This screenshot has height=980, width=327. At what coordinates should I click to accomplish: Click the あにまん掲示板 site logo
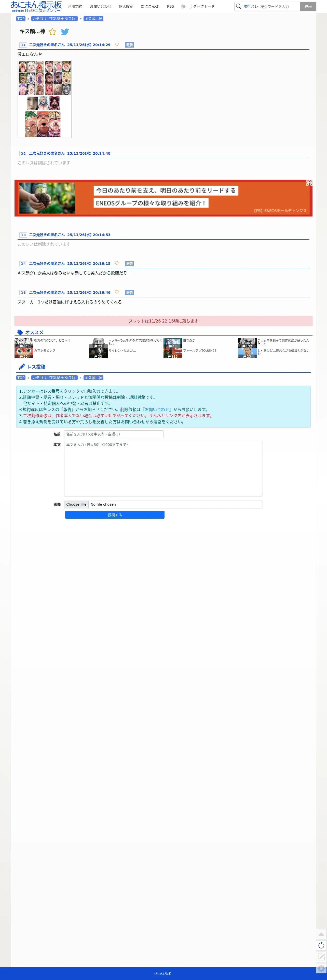coord(36,6)
